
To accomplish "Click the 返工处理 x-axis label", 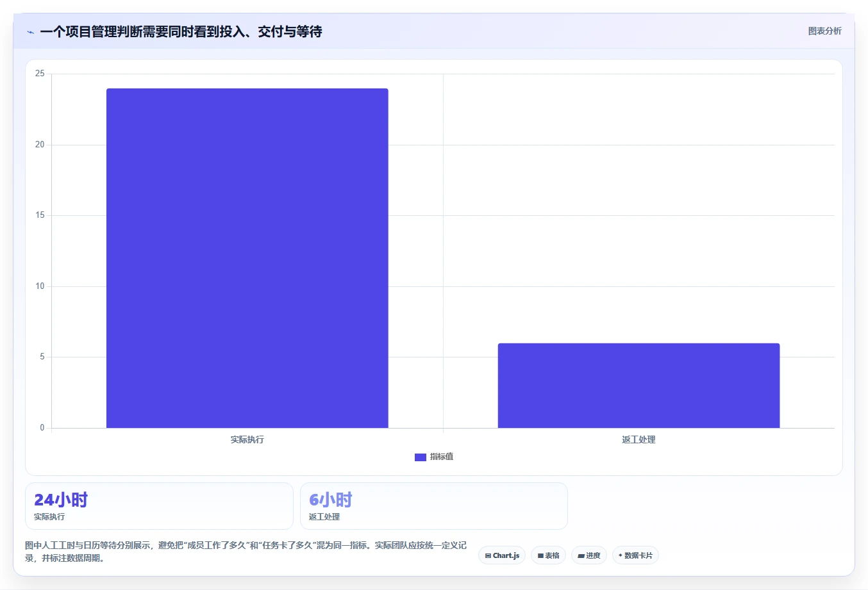I will [x=638, y=439].
